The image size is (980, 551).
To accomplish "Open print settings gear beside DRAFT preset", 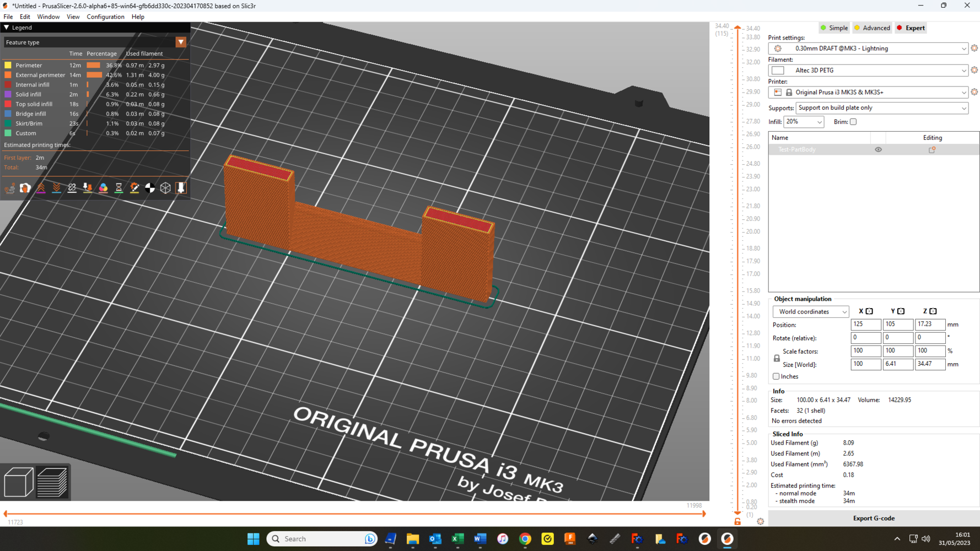I will pos(974,48).
